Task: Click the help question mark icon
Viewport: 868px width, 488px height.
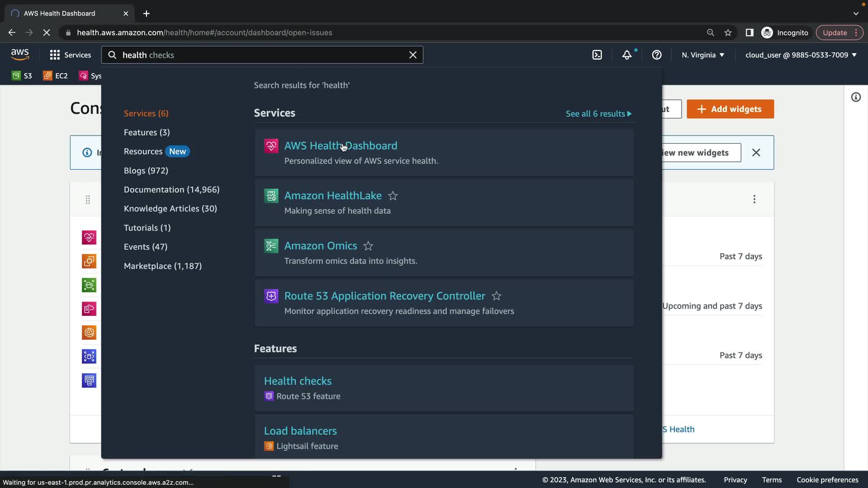Action: pos(656,55)
